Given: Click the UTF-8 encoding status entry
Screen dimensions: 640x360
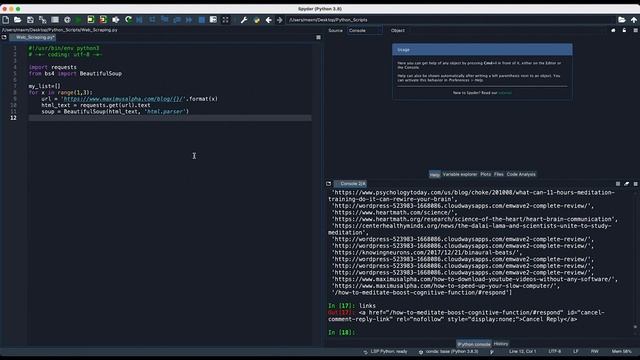Looking at the screenshot, I should [554, 351].
